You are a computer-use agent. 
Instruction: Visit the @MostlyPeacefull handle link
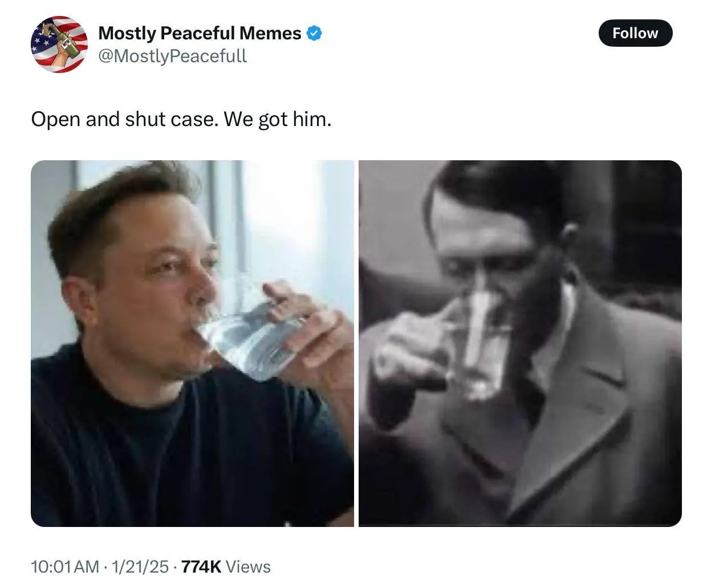pos(172,56)
